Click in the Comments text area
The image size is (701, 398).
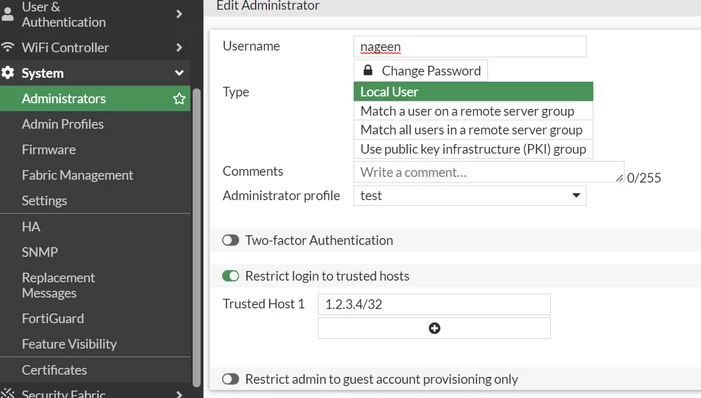pyautogui.click(x=489, y=172)
